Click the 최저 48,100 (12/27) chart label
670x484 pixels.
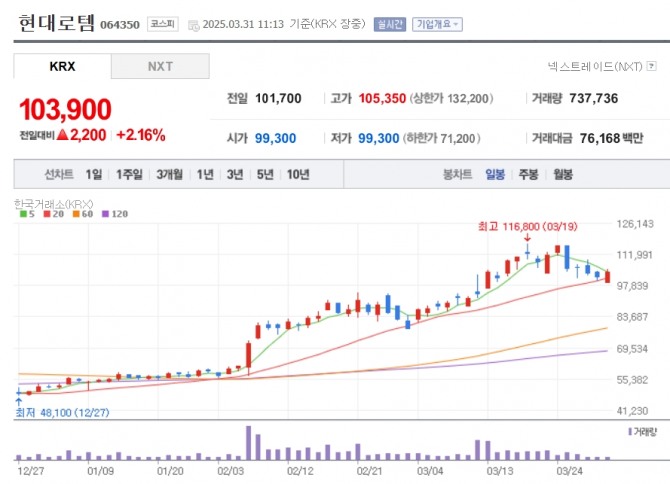point(62,413)
